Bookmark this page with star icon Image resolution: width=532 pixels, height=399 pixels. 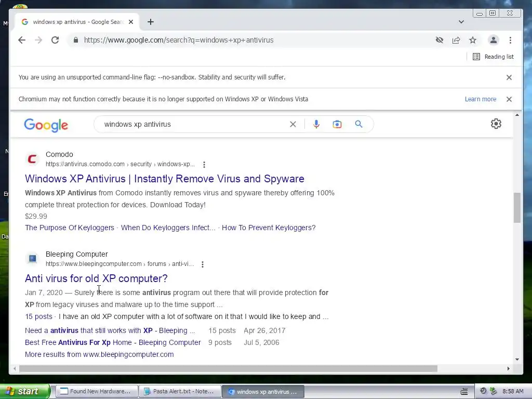pos(473,40)
